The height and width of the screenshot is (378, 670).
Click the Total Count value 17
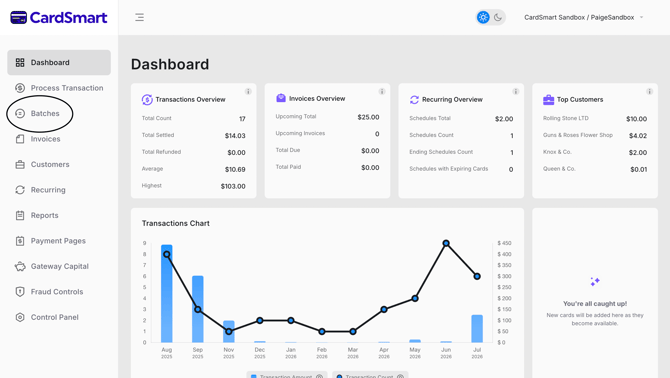coord(242,119)
